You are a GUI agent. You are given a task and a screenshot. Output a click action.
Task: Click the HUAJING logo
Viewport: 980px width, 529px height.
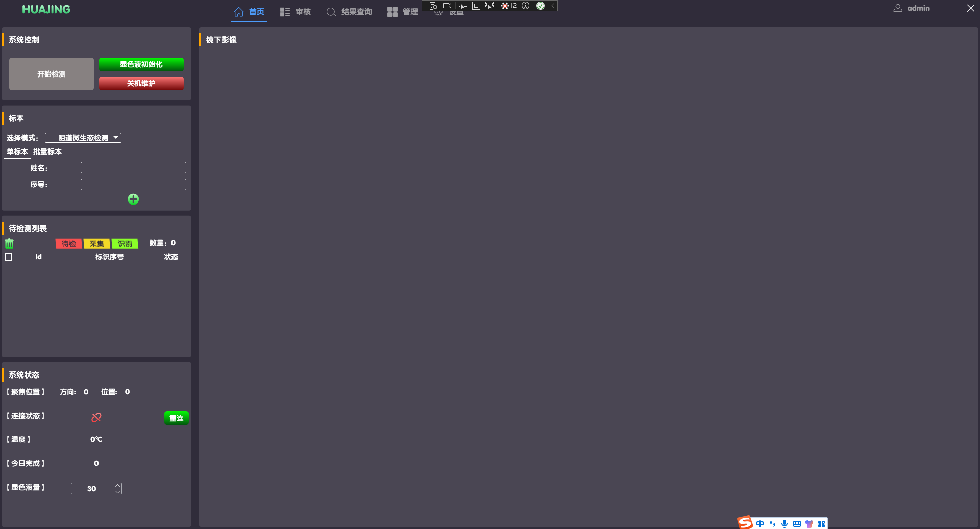(46, 9)
